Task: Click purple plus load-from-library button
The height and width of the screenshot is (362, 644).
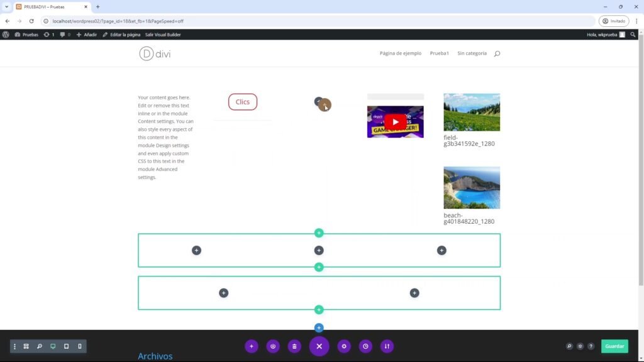Action: [252, 346]
